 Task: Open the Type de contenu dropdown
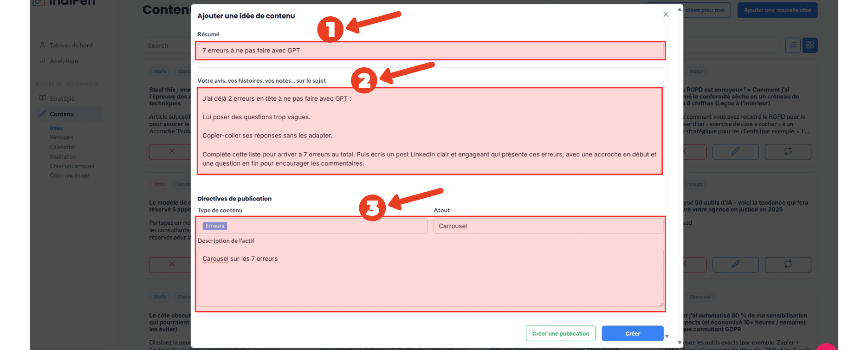312,226
